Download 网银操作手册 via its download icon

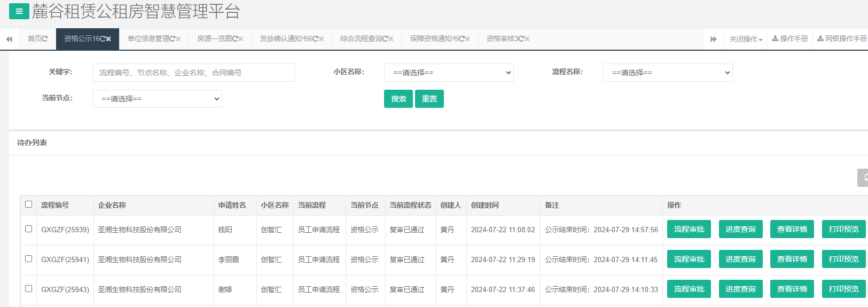tap(820, 38)
